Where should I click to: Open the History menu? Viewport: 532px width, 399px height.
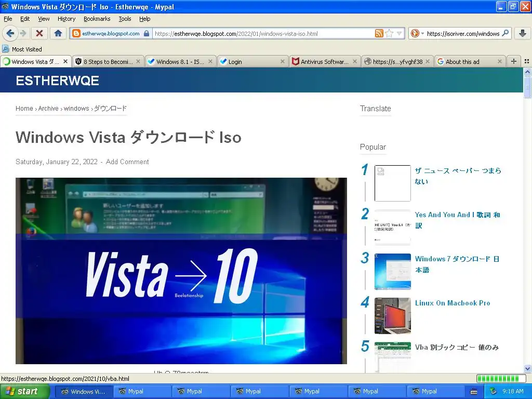66,19
